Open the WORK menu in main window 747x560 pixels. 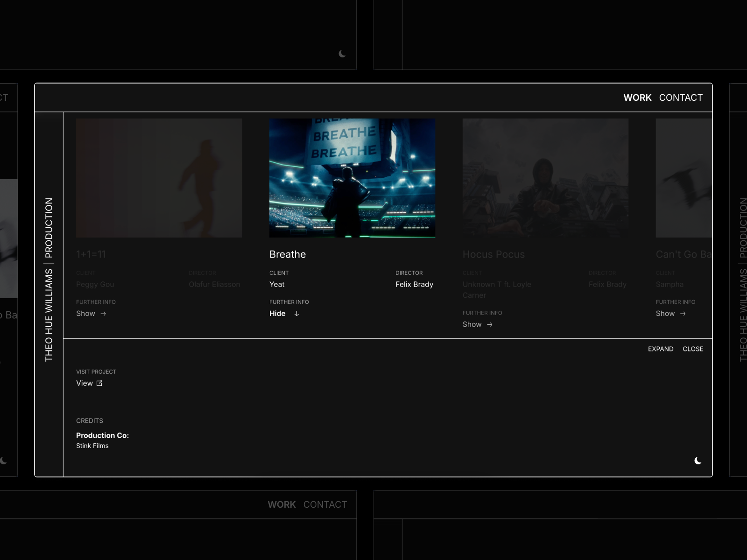pyautogui.click(x=637, y=98)
